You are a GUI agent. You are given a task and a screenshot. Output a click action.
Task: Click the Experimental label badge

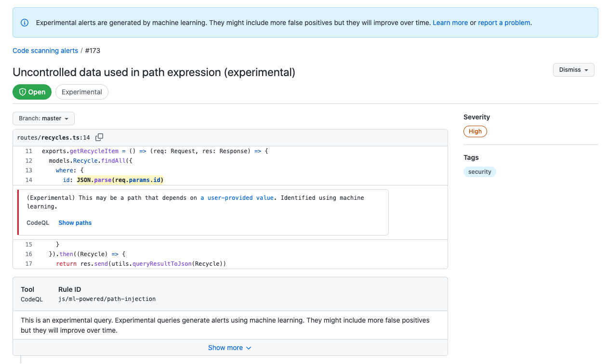[x=81, y=91]
